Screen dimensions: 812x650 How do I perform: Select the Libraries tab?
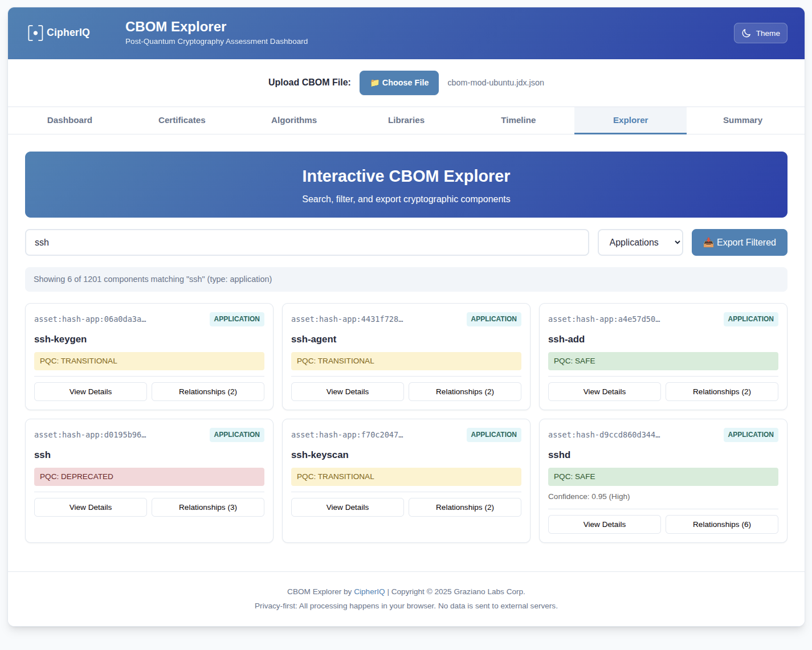point(406,120)
